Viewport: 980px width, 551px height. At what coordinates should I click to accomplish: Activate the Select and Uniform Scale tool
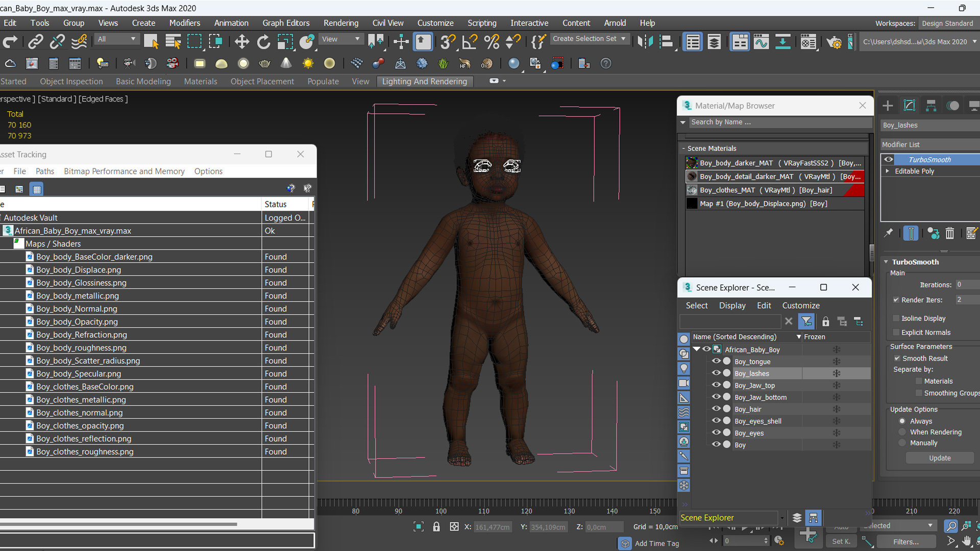click(285, 42)
